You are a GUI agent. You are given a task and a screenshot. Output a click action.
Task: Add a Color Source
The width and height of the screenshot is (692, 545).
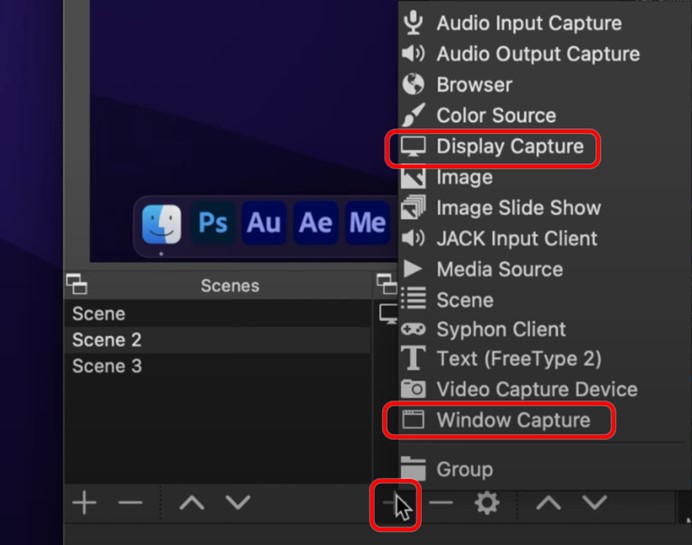coord(496,116)
